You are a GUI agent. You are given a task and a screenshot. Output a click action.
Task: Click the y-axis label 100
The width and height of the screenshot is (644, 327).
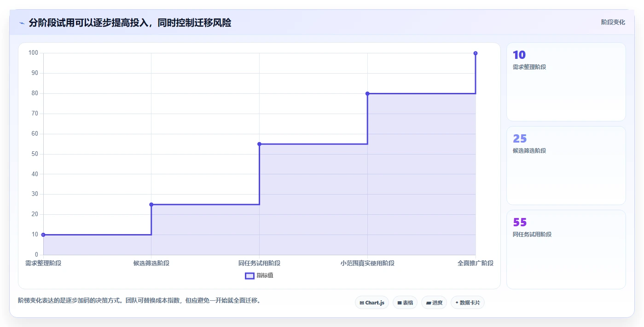tap(33, 53)
